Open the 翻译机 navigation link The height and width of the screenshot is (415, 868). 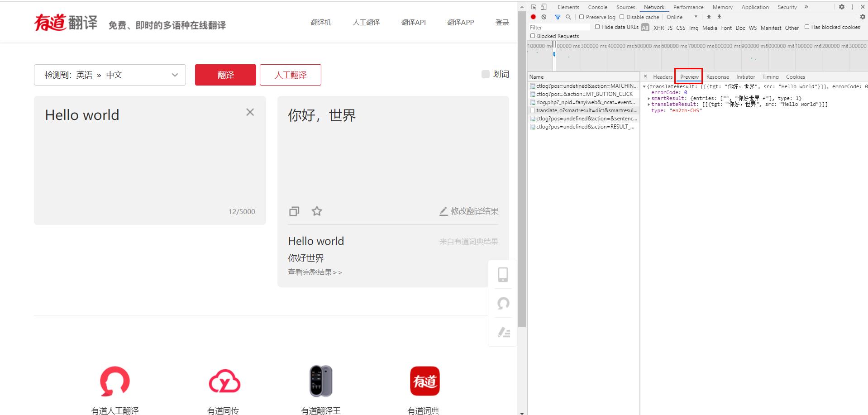coord(321,22)
